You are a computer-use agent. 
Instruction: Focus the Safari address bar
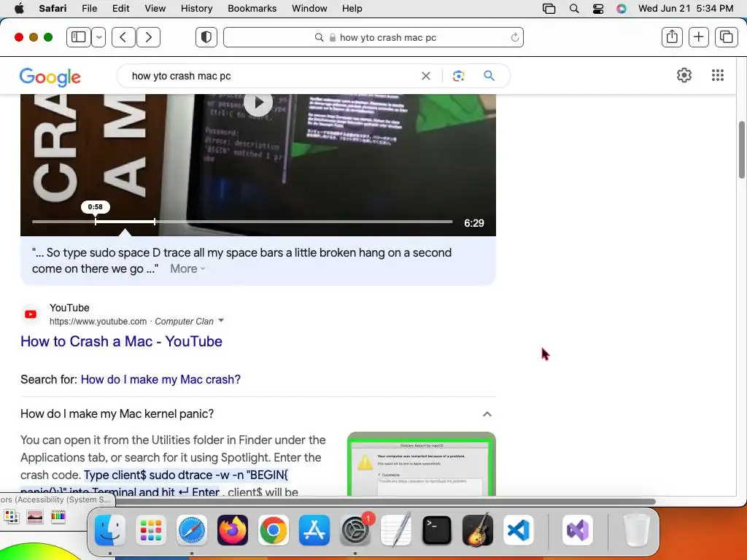pyautogui.click(x=373, y=37)
